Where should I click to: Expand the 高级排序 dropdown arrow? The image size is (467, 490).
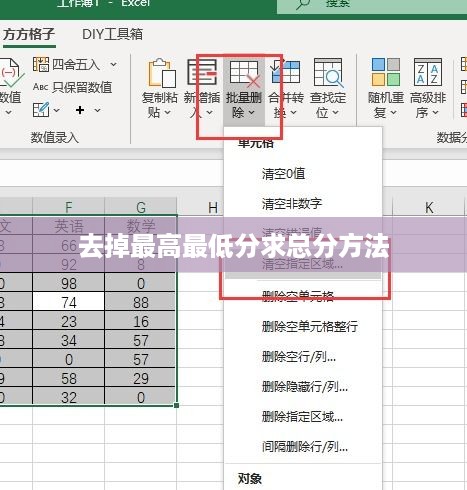coord(436,112)
